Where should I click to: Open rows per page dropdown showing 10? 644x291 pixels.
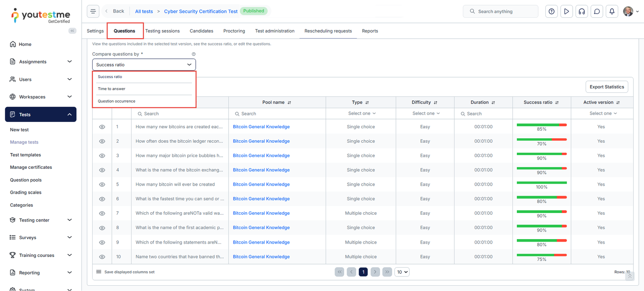click(x=402, y=272)
